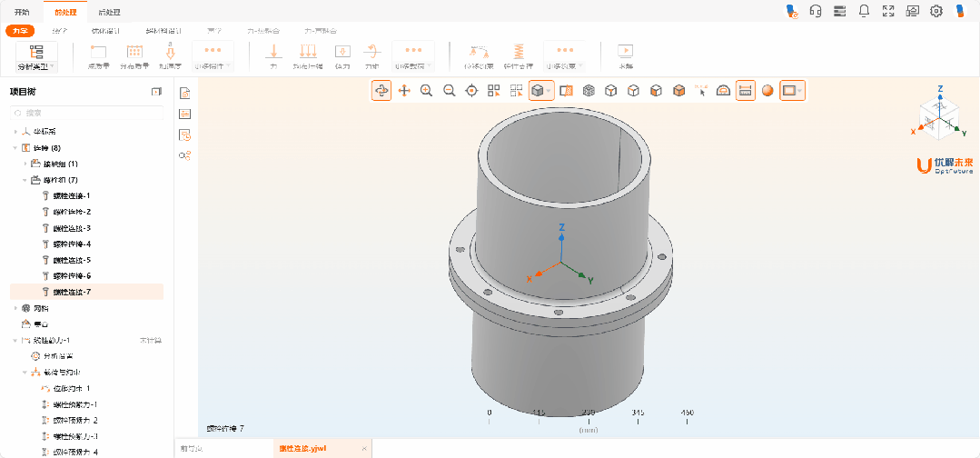
Task: Toggle the project tree panel collapse icon
Action: click(x=156, y=92)
